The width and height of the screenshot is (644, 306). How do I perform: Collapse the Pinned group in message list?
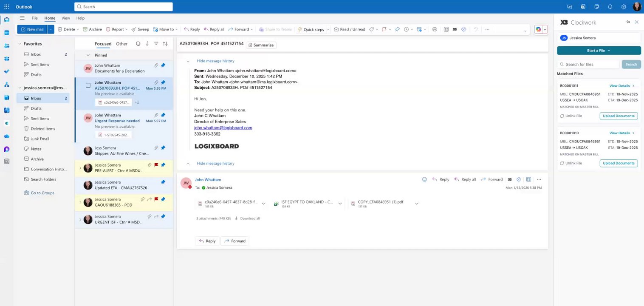pyautogui.click(x=88, y=55)
